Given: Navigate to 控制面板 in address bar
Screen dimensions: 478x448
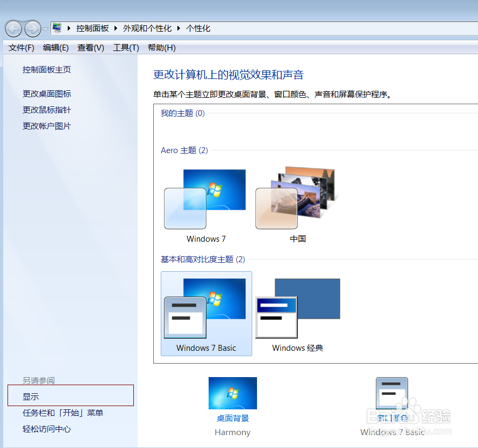Looking at the screenshot, I should tap(92, 28).
